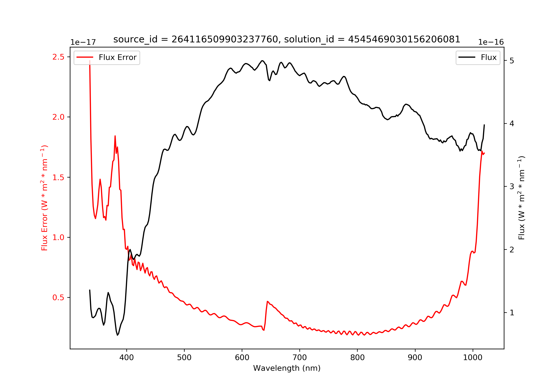Image resolution: width=560 pixels, height=392 pixels.
Task: Click the right-axis tick label 5
Action: pyautogui.click(x=512, y=61)
